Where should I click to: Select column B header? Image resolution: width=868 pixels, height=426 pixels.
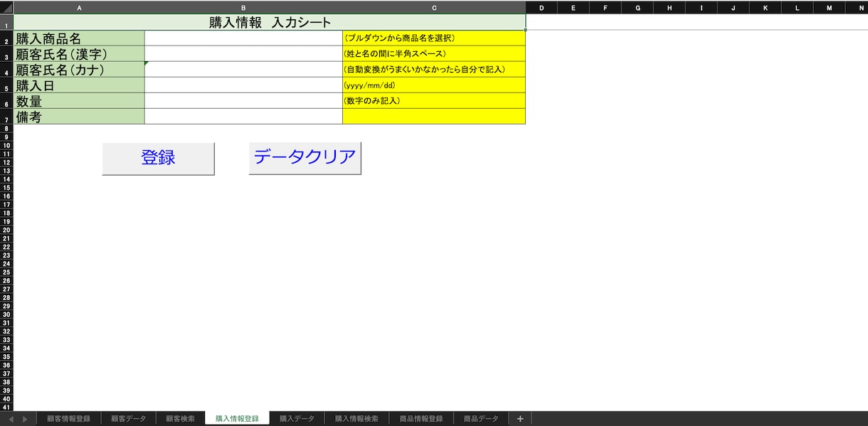click(243, 7)
